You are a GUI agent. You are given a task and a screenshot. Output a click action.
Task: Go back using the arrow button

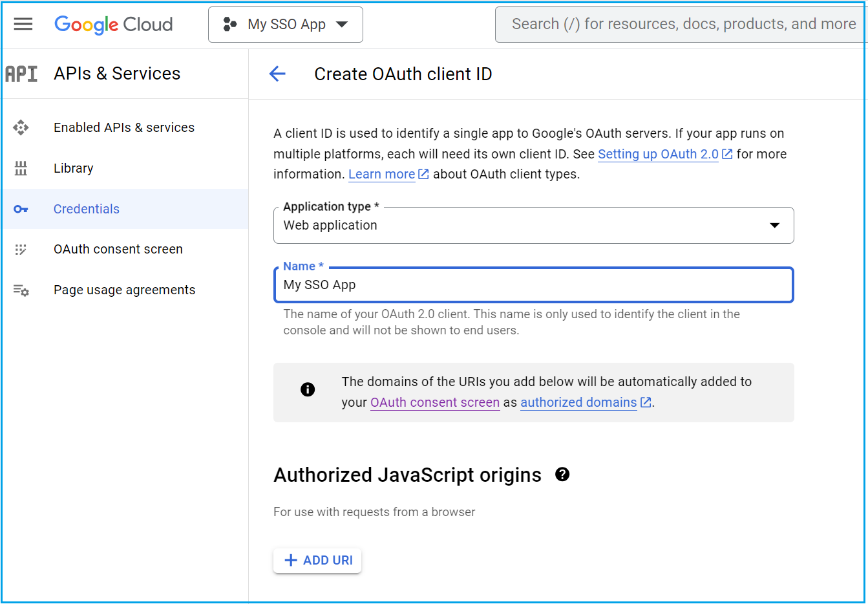tap(277, 74)
